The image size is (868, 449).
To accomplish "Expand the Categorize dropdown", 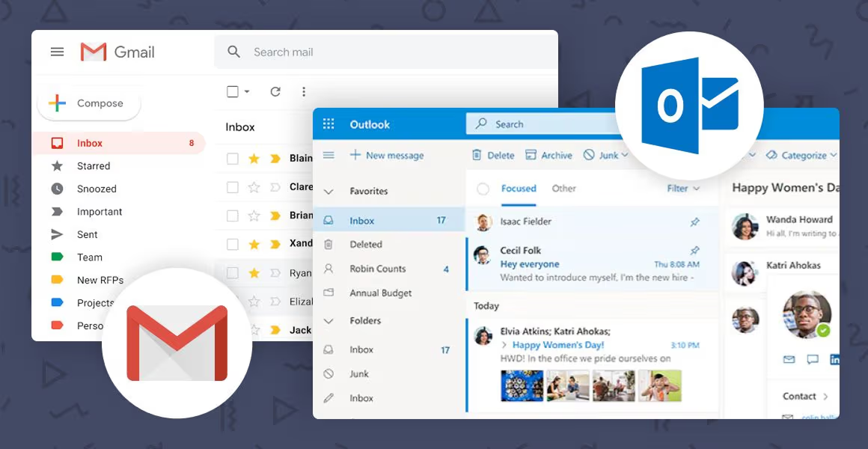I will [x=801, y=155].
